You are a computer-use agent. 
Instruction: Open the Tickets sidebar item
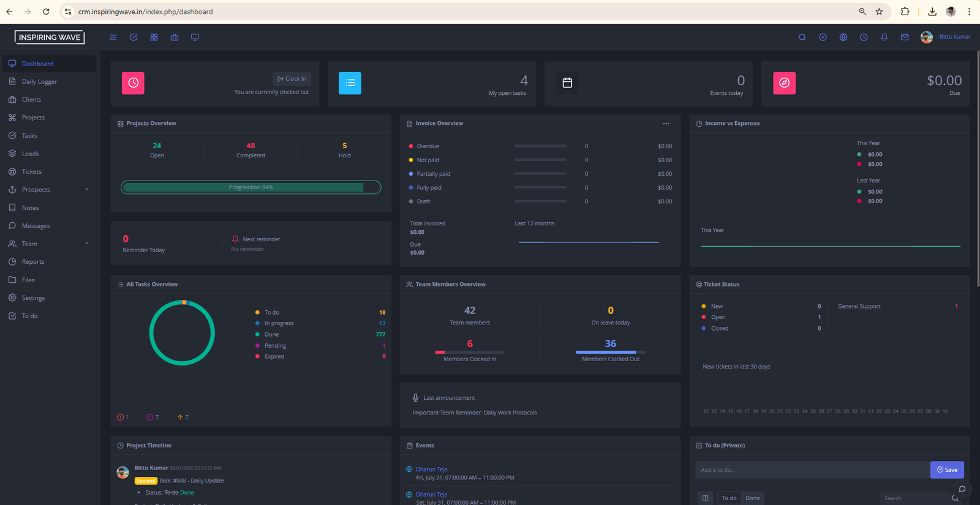click(x=32, y=172)
